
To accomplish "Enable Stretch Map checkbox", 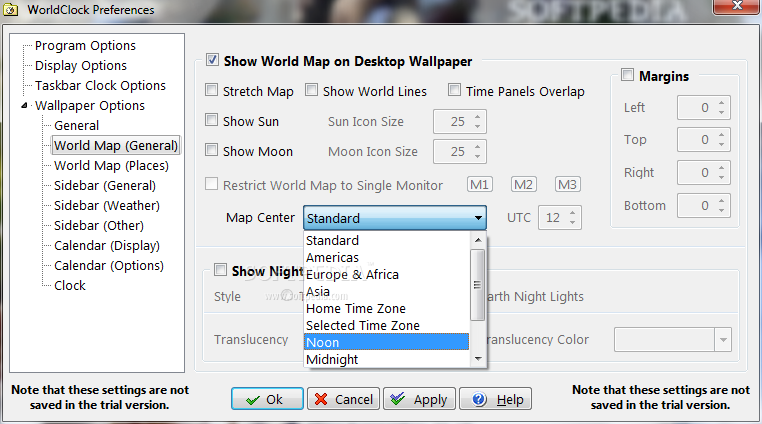I will pos(211,90).
